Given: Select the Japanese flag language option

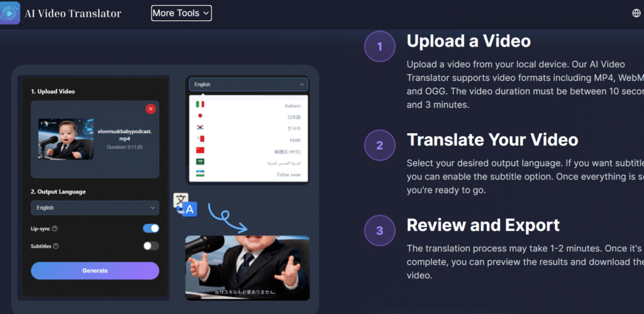Looking at the screenshot, I should pos(248,116).
